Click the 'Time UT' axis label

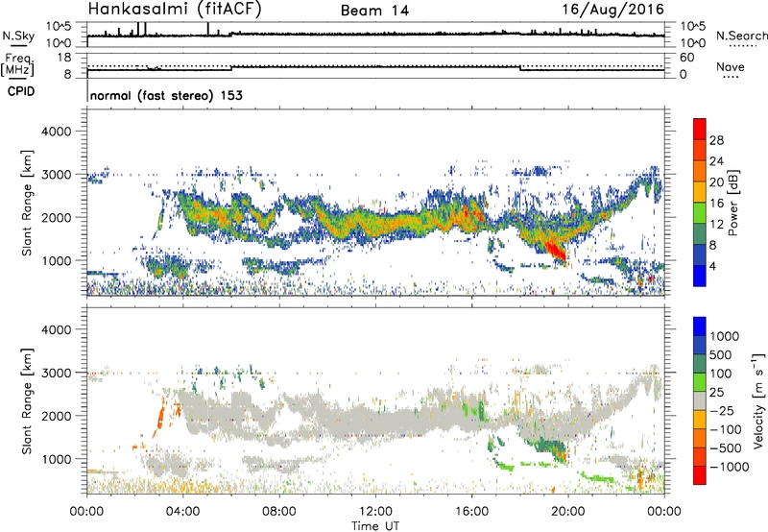pyautogui.click(x=375, y=526)
